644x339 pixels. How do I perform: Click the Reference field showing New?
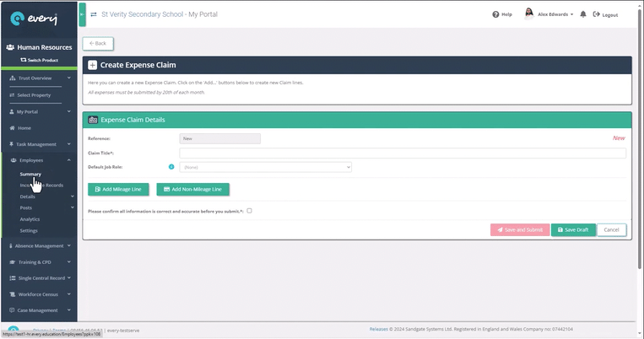click(219, 138)
